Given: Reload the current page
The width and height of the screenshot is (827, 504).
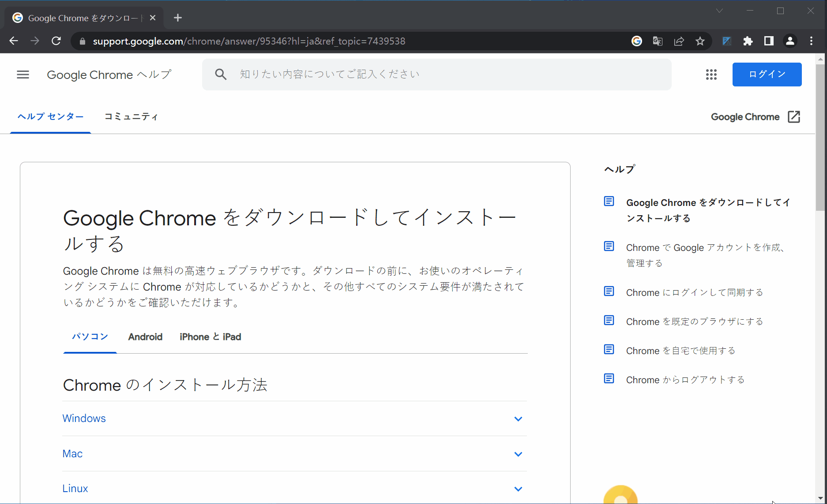Looking at the screenshot, I should (56, 41).
